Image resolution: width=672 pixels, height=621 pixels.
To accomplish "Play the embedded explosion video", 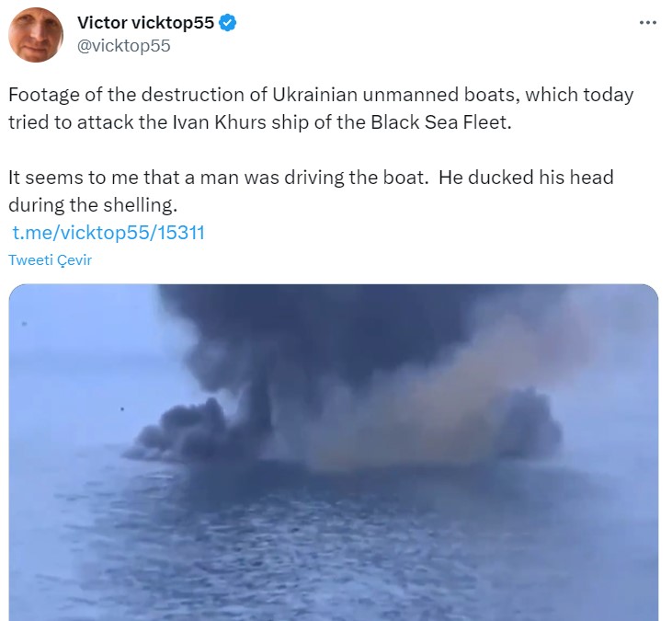I will click(x=334, y=453).
